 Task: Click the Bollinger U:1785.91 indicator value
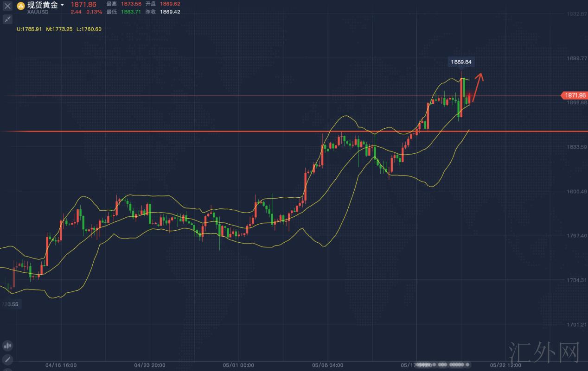[x=29, y=29]
